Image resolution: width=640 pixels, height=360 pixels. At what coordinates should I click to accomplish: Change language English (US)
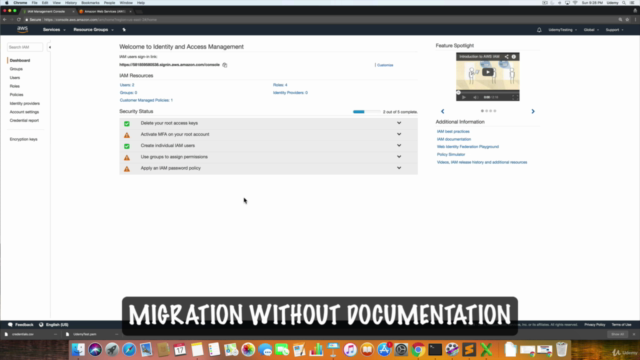point(54,325)
